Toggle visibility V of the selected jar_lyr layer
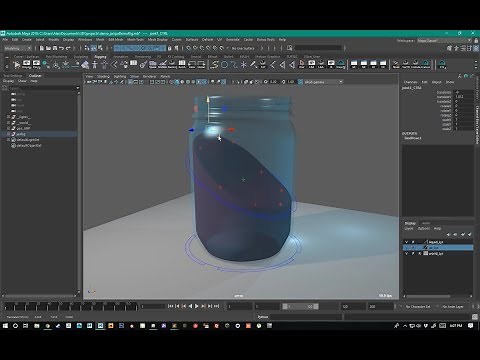Viewport: 480px width, 360px height. 406,248
